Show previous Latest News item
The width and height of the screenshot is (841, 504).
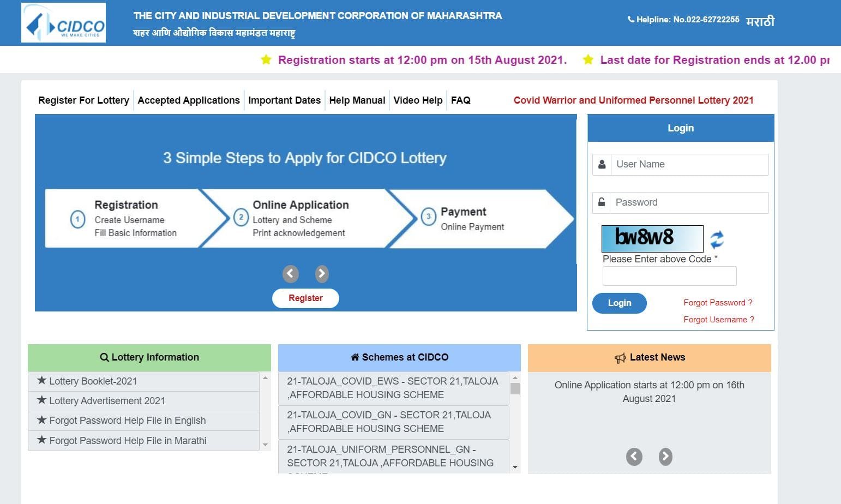(634, 457)
